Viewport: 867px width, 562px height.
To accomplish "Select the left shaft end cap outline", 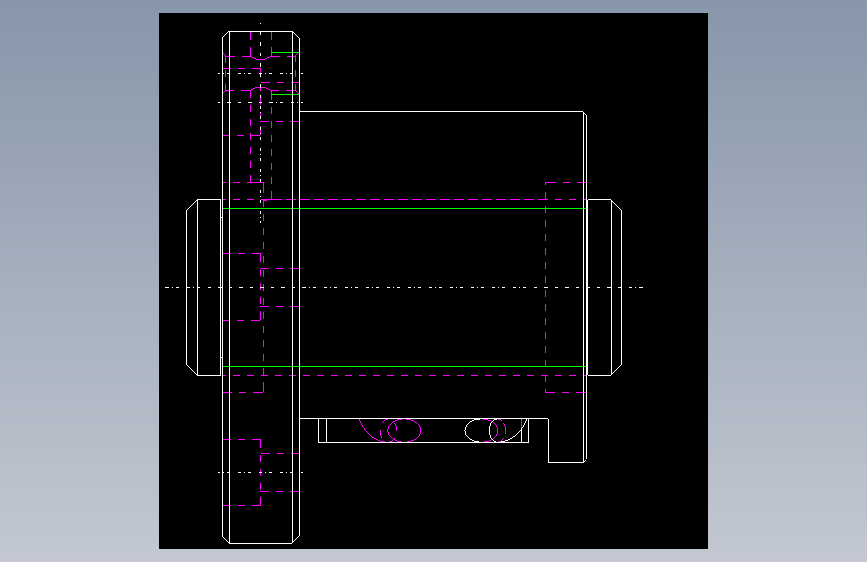I will pos(203,287).
